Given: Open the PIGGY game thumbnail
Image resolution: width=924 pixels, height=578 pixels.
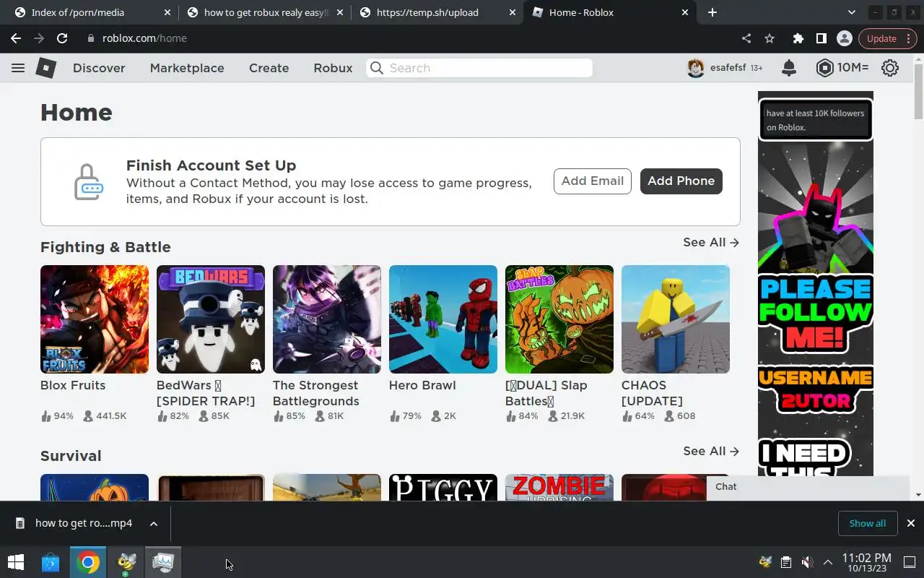Looking at the screenshot, I should coord(443,487).
